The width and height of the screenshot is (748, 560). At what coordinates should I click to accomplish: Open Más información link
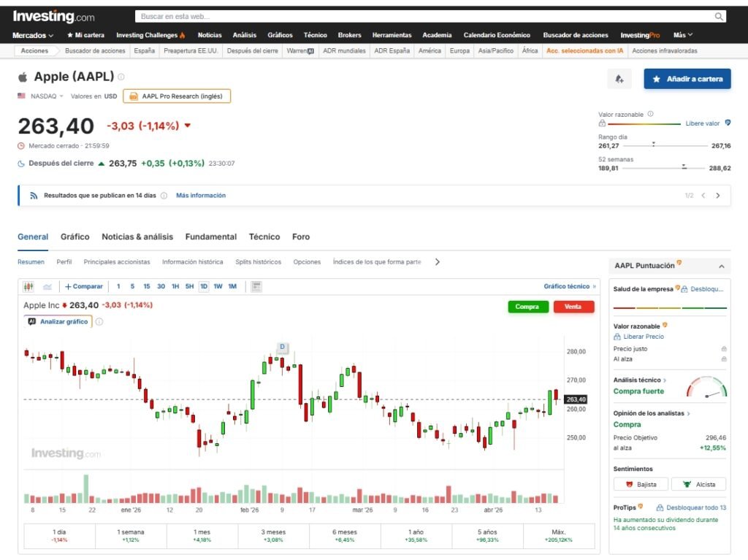(201, 196)
